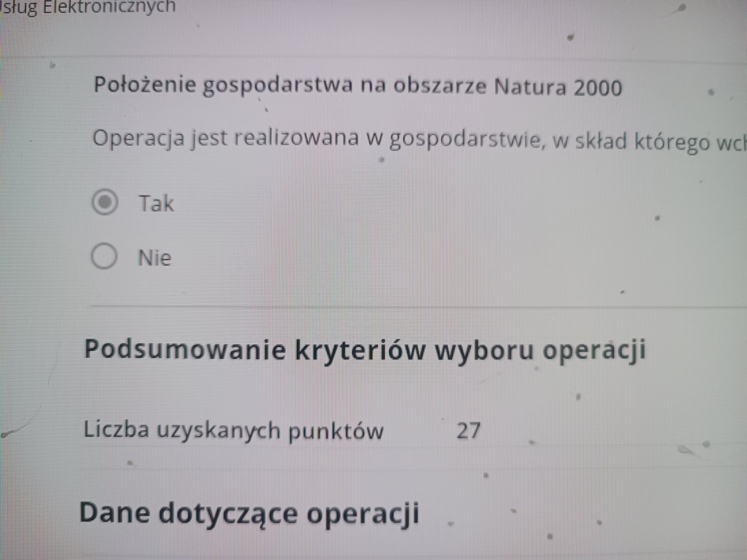Click 'gospodarstwie' in the description sentence

(x=465, y=140)
